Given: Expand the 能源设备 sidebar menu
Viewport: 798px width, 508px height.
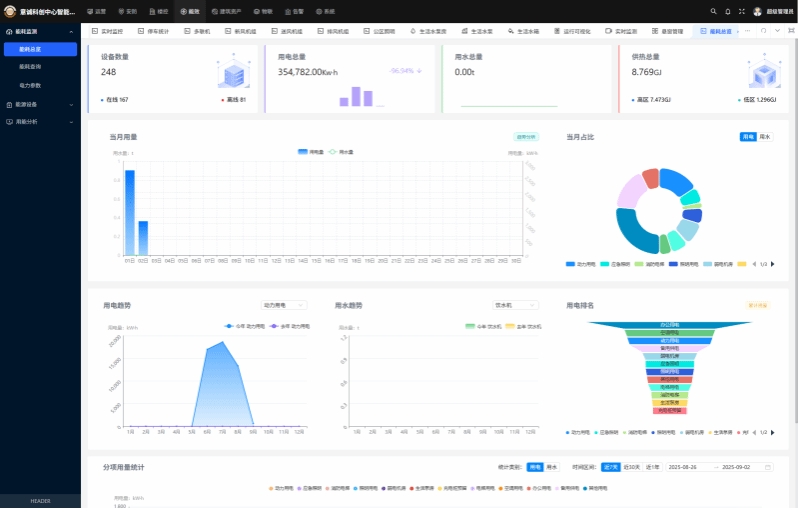Looking at the screenshot, I should coord(40,104).
